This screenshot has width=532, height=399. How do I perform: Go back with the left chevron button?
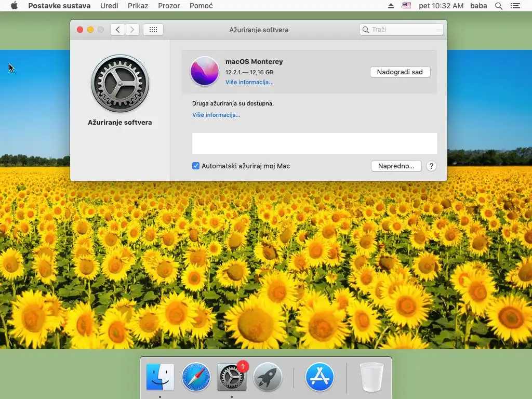[x=118, y=30]
